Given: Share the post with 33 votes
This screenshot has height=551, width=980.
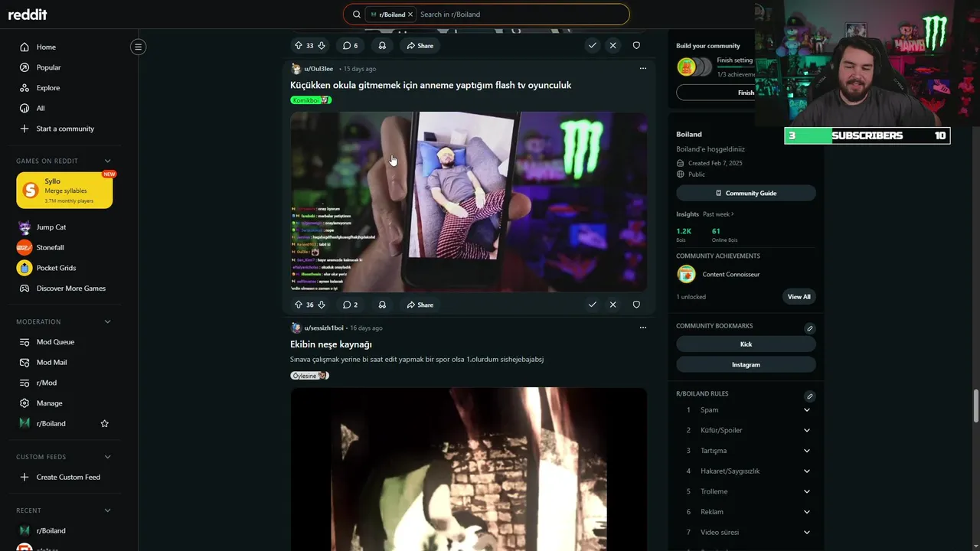Looking at the screenshot, I should [x=420, y=46].
